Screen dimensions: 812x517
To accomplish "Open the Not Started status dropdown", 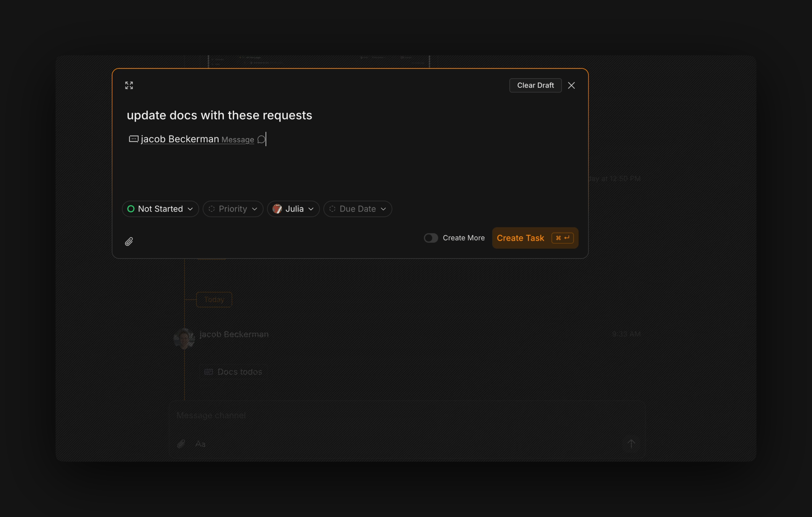I will (x=160, y=209).
